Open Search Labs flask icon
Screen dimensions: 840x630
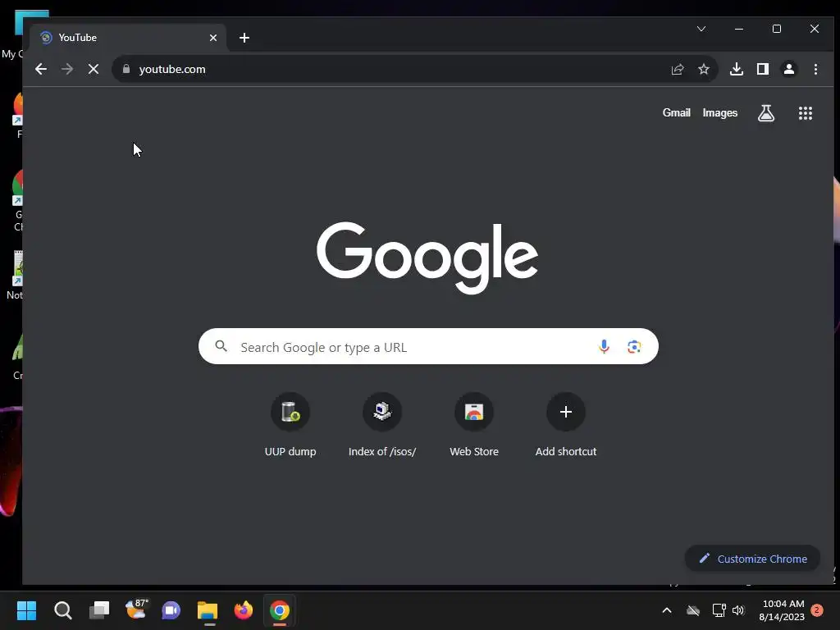click(766, 113)
